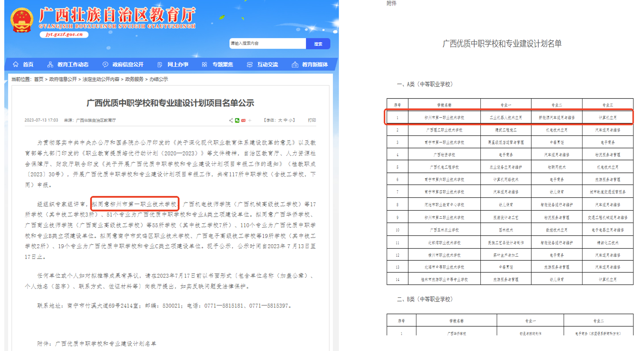Click cell 农业设备应用与维护
Viewport: 644px width, 351px height.
click(506, 167)
